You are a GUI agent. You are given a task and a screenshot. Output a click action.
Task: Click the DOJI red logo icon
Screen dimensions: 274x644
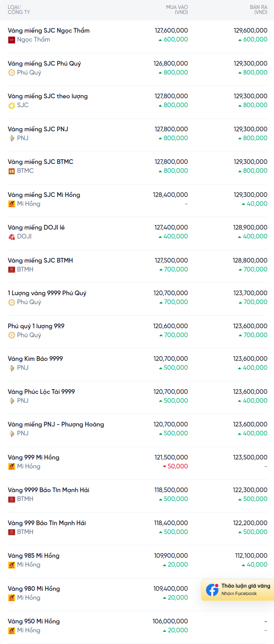point(12,237)
